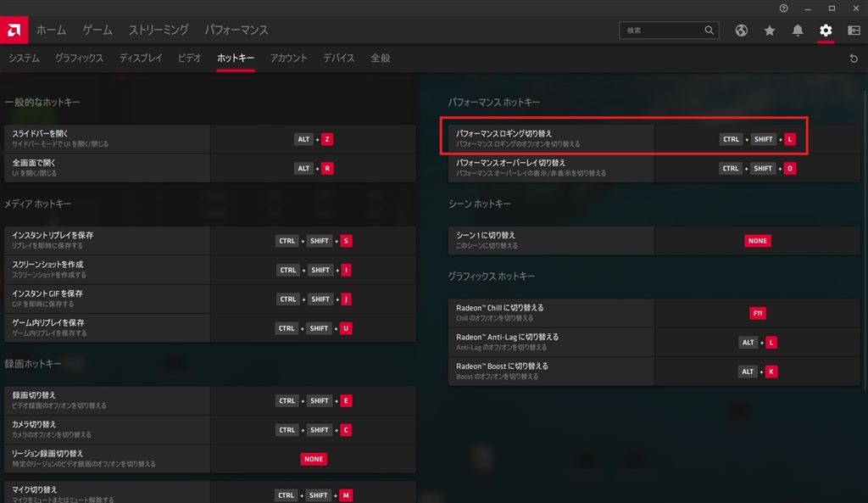Toggle the sidebar layout icon
This screenshot has width=868, height=503.
(x=854, y=31)
